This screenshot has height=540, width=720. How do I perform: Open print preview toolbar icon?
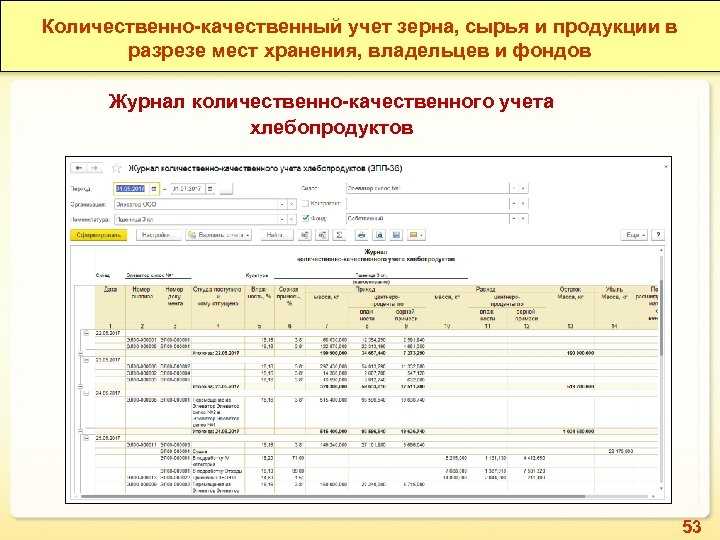tap(379, 235)
